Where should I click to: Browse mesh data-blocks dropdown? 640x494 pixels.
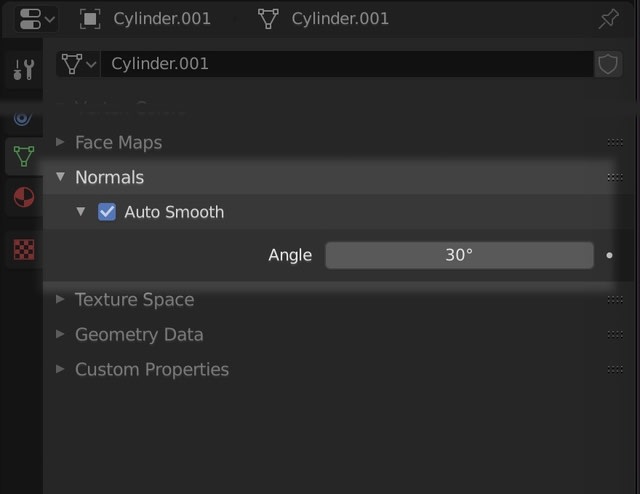[78, 64]
